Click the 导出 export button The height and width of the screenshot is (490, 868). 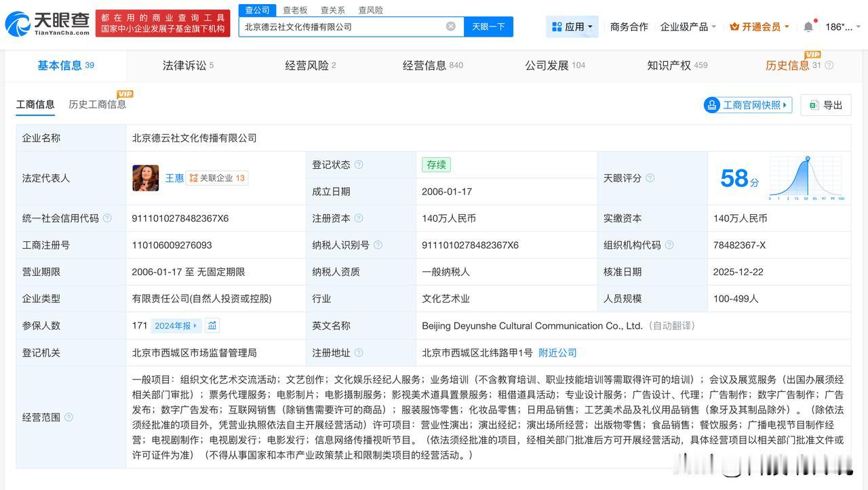click(825, 105)
